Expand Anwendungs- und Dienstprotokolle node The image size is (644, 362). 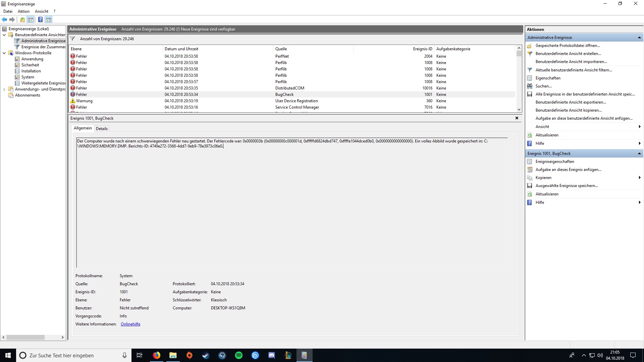coord(4,89)
